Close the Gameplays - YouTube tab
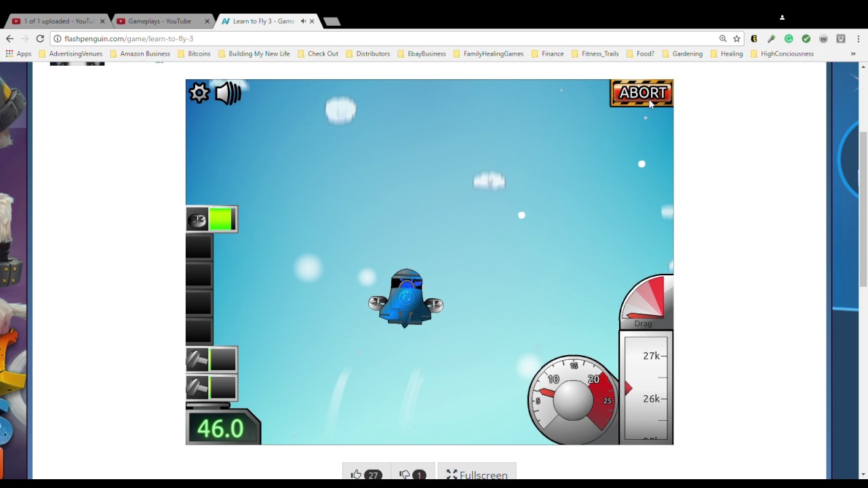 pyautogui.click(x=207, y=21)
